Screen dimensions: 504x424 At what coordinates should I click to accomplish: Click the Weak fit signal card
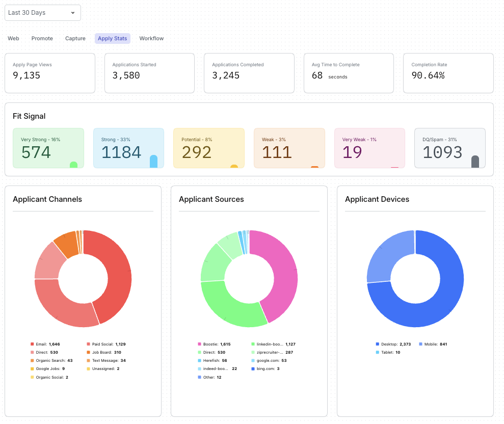289,148
